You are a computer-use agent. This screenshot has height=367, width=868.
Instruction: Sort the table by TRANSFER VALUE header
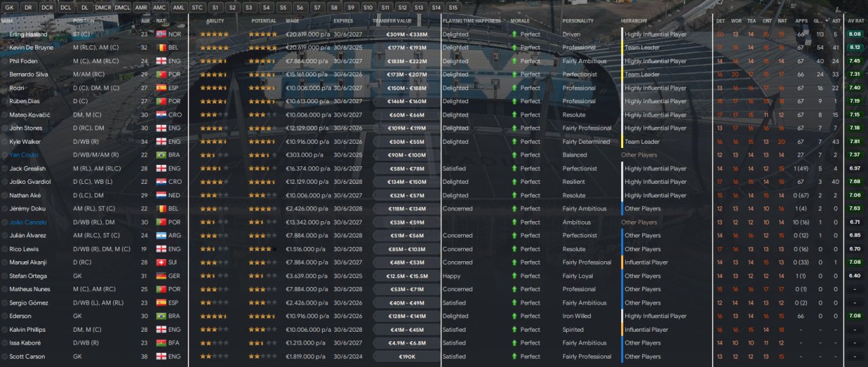(392, 21)
